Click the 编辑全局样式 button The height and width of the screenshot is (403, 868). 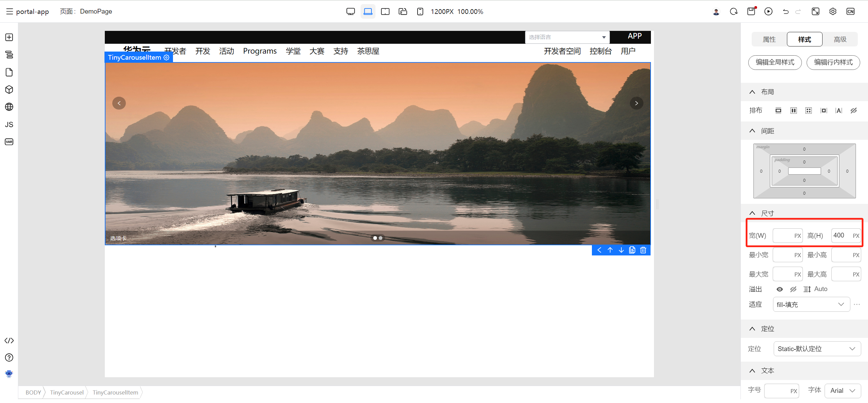[x=775, y=62]
